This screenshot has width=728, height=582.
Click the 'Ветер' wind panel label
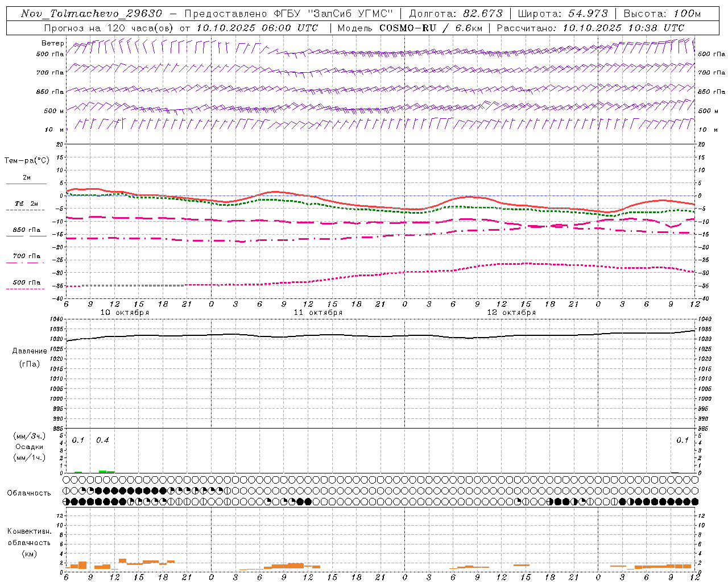coord(52,43)
